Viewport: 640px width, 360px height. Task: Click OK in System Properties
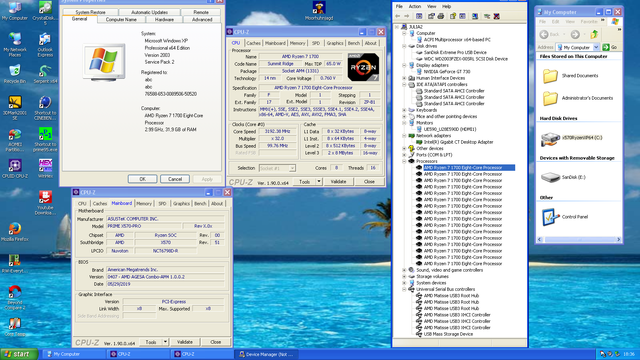142,179
